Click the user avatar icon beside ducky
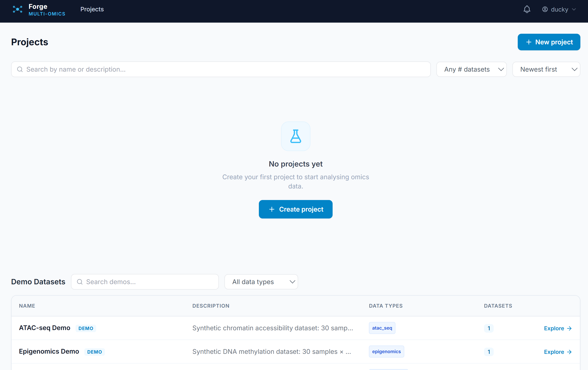The height and width of the screenshot is (370, 588). [x=545, y=9]
